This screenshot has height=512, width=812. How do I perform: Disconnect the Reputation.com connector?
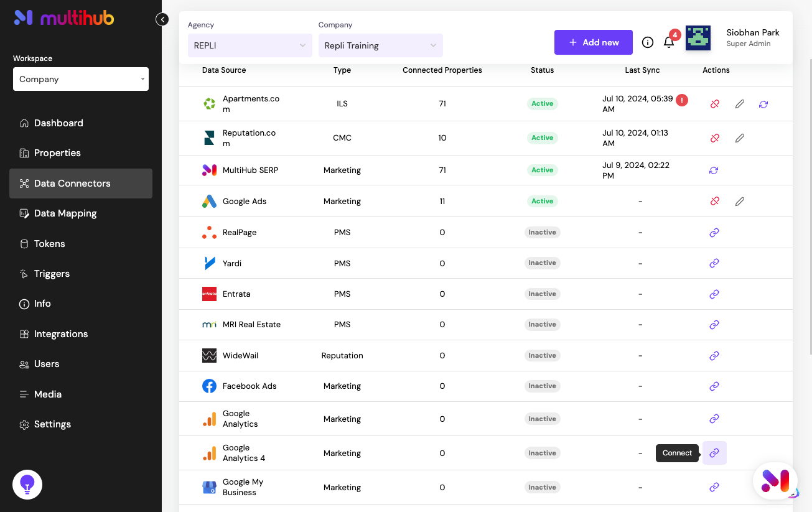(714, 138)
